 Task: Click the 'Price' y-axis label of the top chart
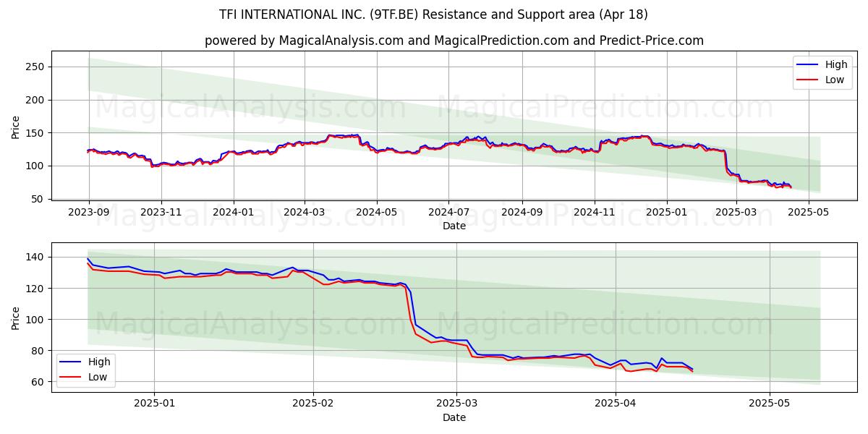(x=16, y=127)
